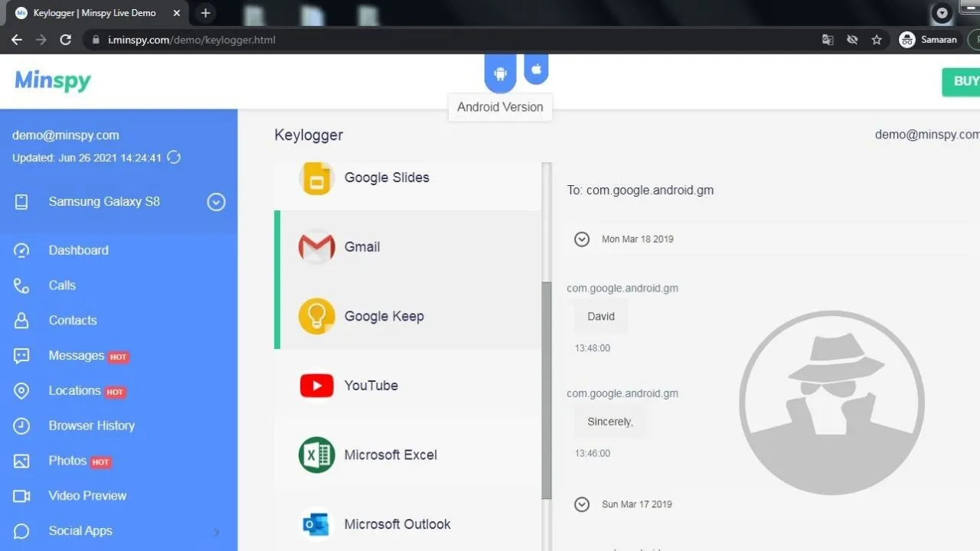
Task: Click the Calls phone icon
Action: [21, 285]
